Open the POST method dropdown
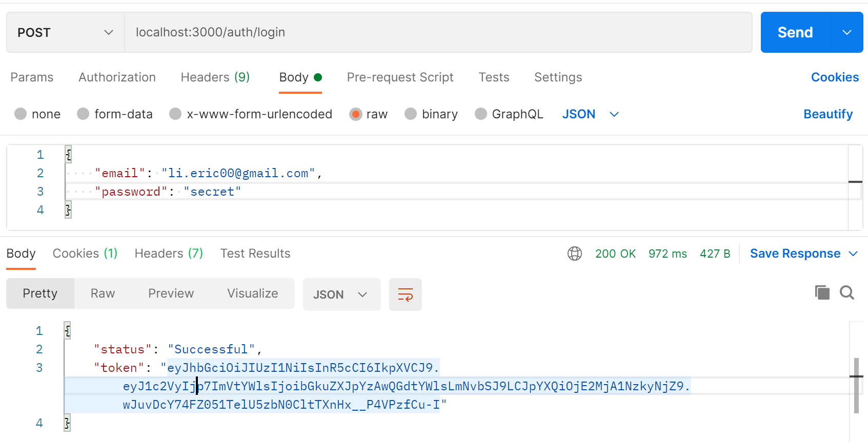This screenshot has height=442, width=868. point(66,32)
